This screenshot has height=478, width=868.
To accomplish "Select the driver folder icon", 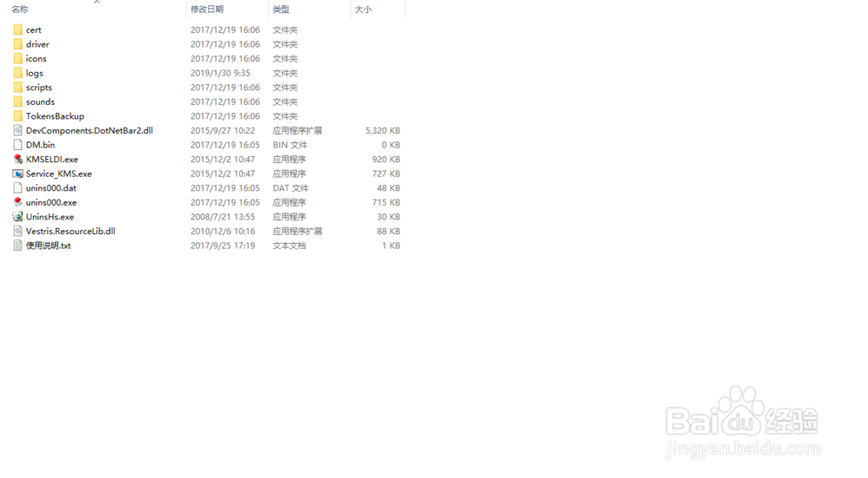I will (17, 43).
